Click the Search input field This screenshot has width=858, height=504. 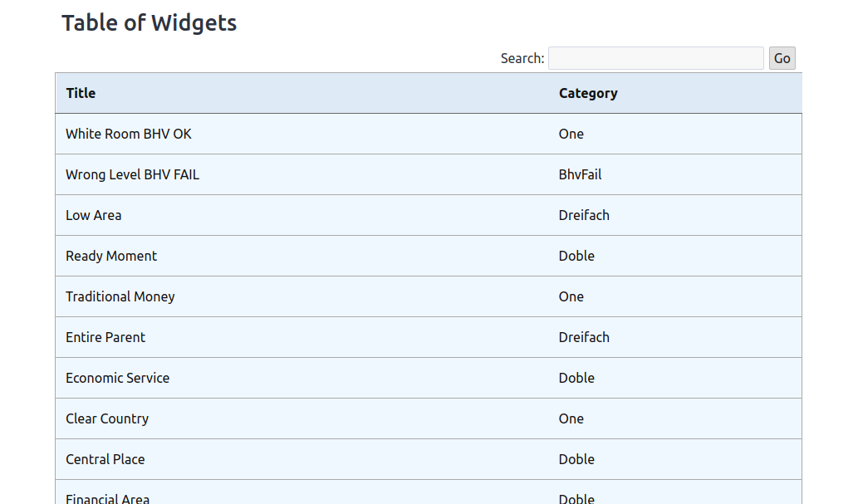(x=655, y=58)
